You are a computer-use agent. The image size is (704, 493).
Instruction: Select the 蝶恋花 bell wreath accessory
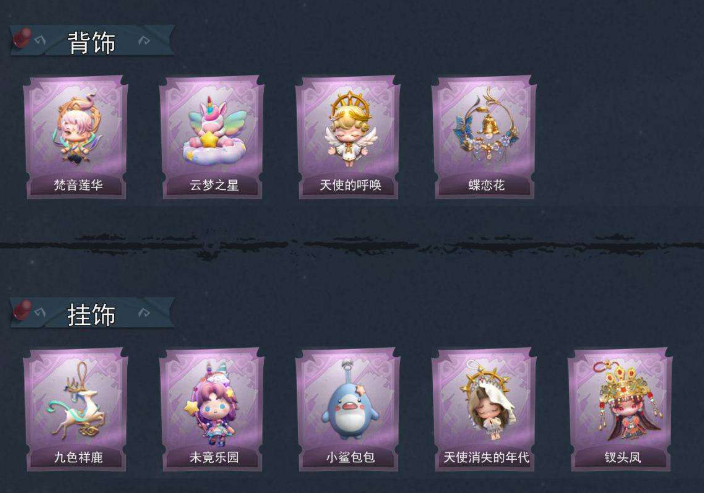(x=484, y=137)
